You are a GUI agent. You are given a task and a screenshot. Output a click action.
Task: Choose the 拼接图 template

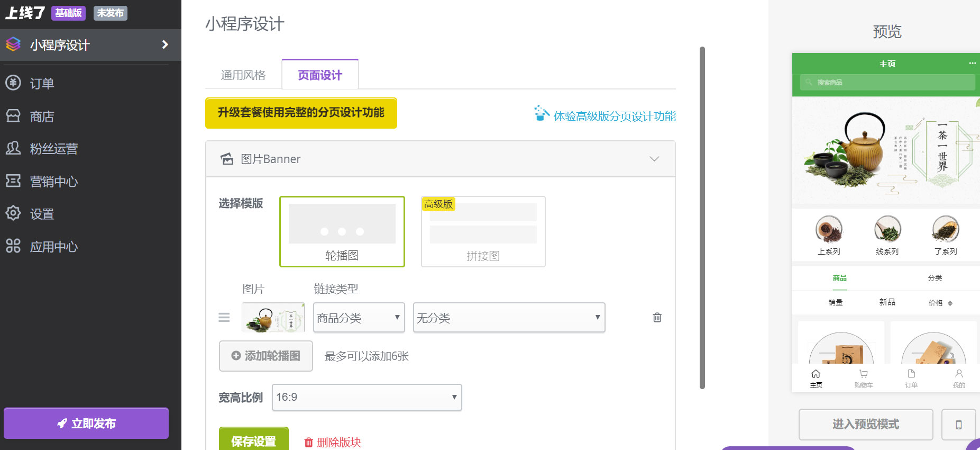pyautogui.click(x=483, y=231)
